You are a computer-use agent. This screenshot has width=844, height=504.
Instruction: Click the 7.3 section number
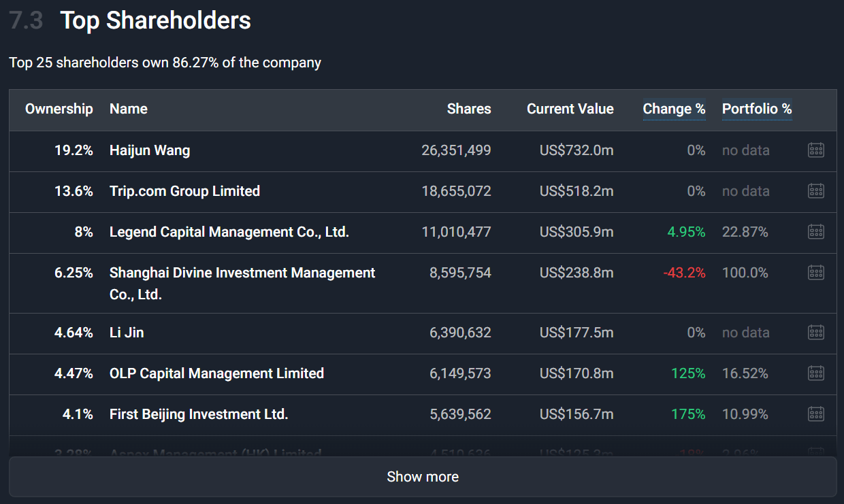(x=27, y=20)
